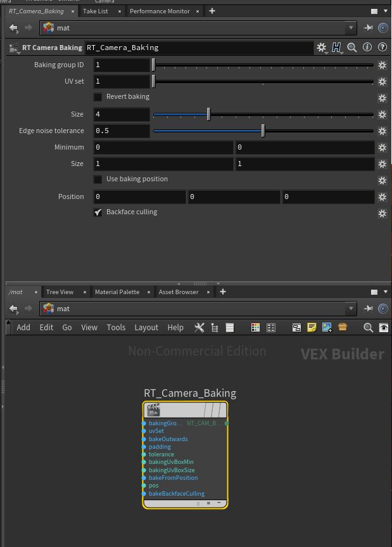Create a network box icon
Viewport: 392px width, 547px height.
click(296, 328)
